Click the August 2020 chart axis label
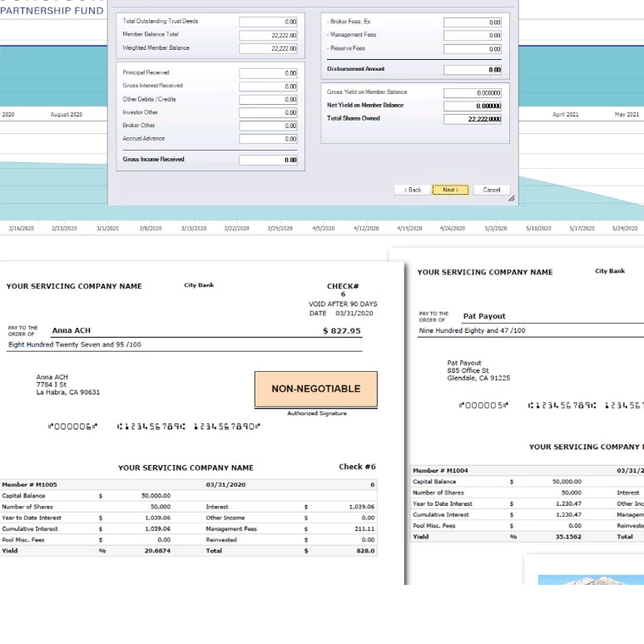This screenshot has height=644, width=644. (67, 115)
